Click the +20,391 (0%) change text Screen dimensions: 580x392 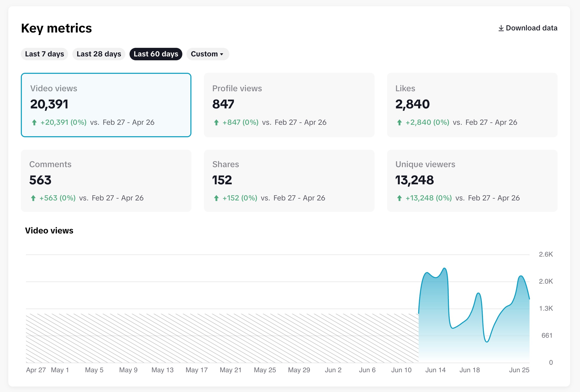(x=63, y=122)
